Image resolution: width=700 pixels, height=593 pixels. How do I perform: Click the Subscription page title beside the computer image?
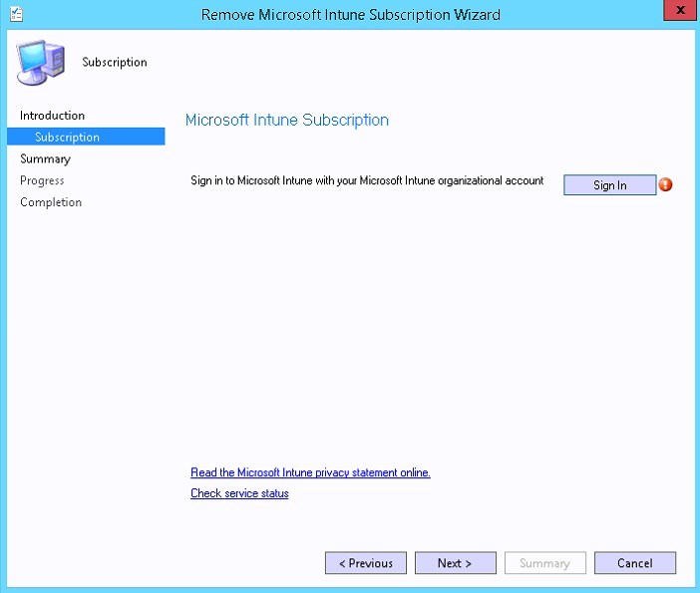point(115,62)
